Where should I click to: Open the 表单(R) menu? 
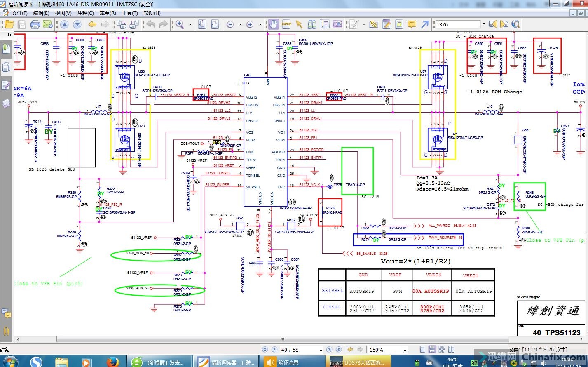pyautogui.click(x=108, y=13)
